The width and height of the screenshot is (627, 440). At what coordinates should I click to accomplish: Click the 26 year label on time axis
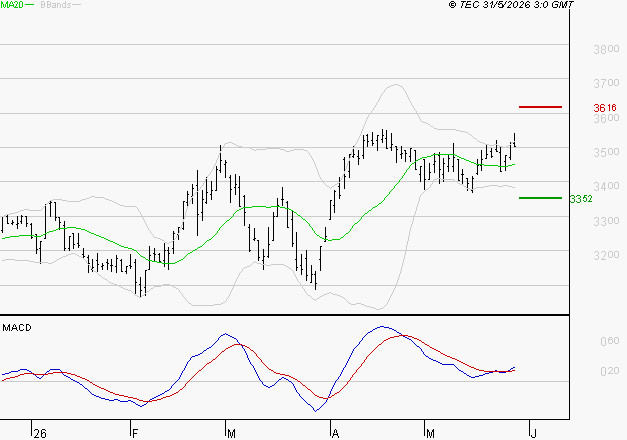[40, 434]
